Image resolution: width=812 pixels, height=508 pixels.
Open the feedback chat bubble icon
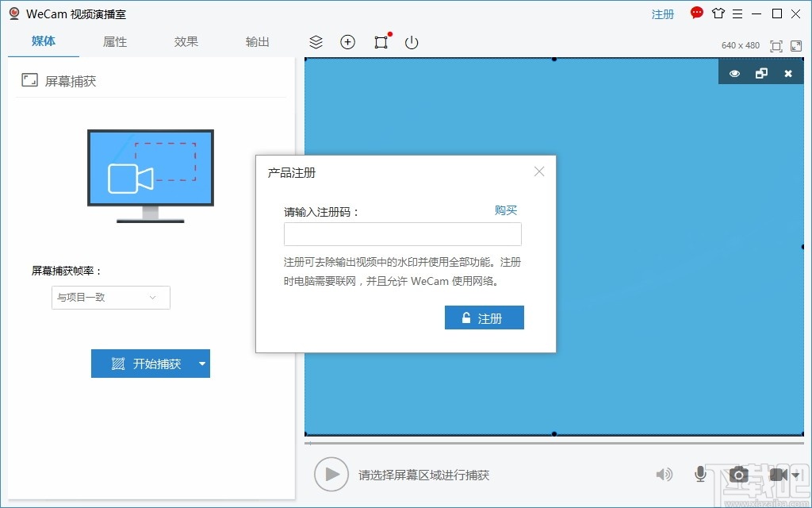pos(695,13)
